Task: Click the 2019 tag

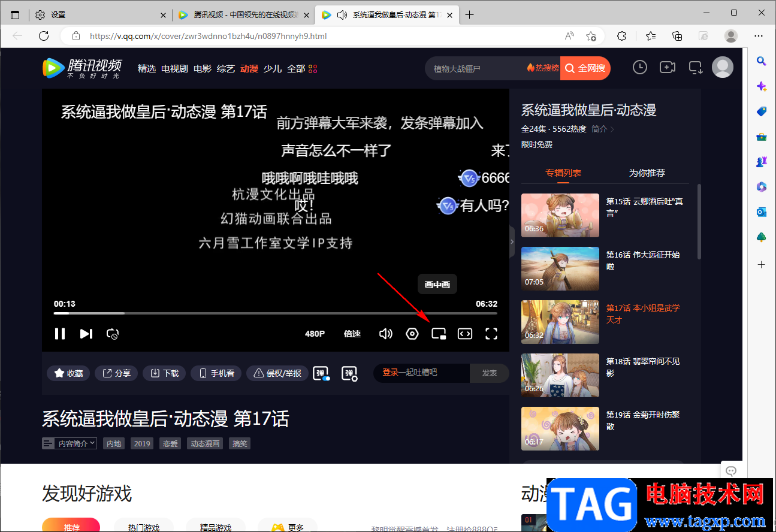Action: pyautogui.click(x=142, y=443)
